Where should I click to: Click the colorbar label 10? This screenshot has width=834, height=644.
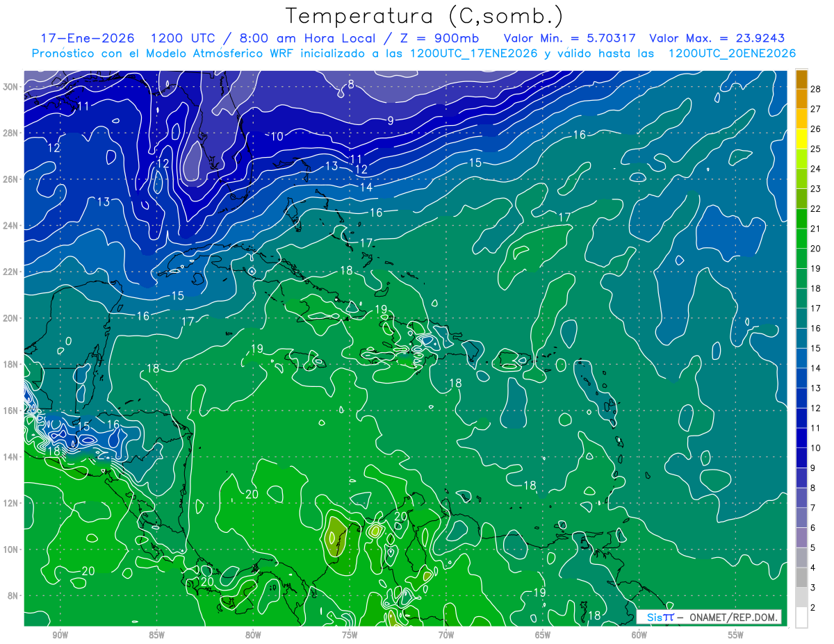click(x=816, y=448)
